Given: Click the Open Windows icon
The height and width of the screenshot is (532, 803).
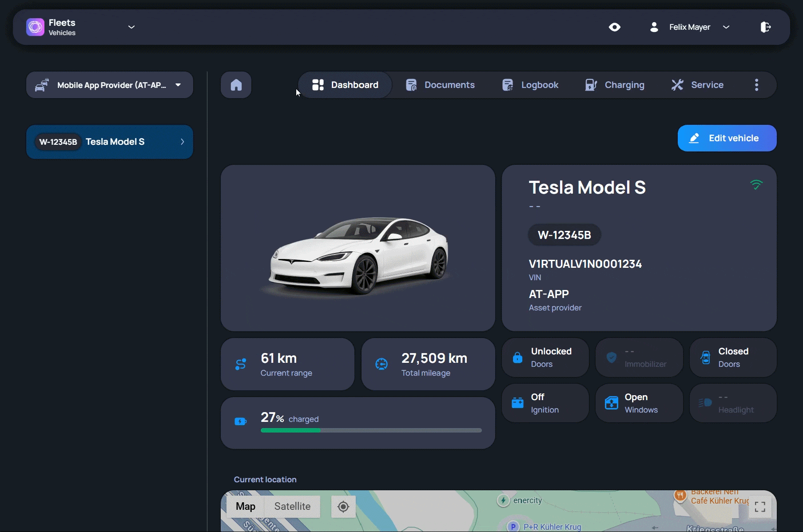Looking at the screenshot, I should coord(612,403).
